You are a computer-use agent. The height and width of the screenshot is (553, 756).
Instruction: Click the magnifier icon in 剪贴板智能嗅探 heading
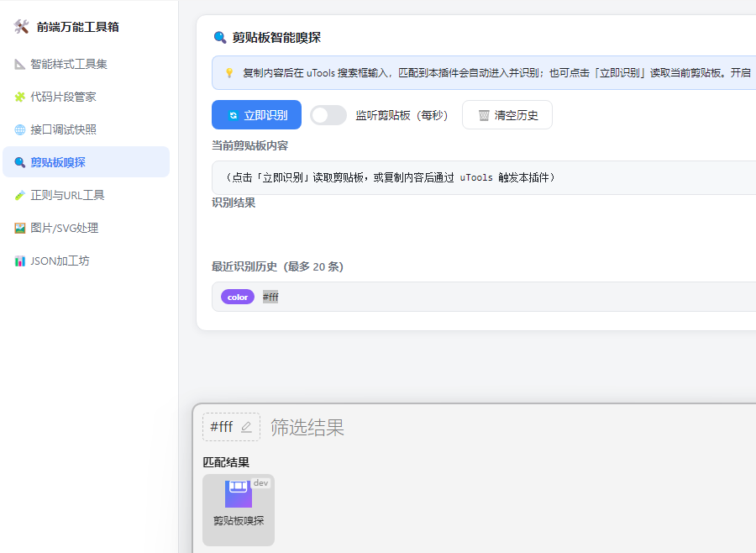(220, 37)
